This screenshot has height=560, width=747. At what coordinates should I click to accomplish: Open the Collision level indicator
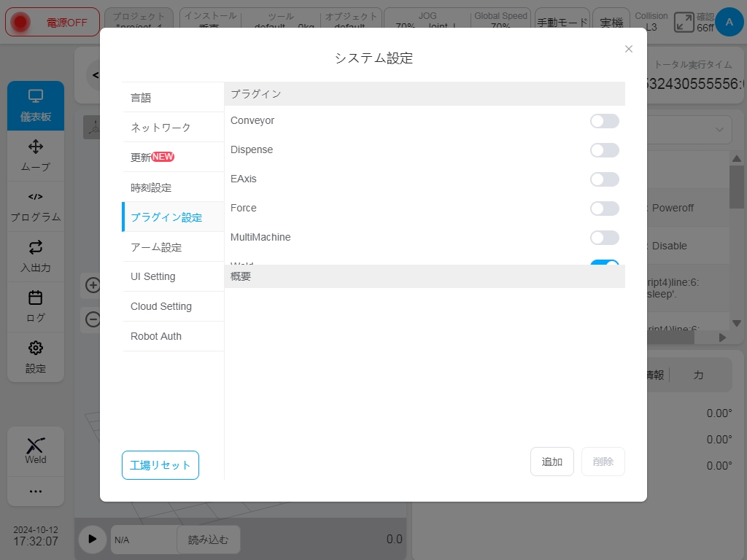(651, 21)
